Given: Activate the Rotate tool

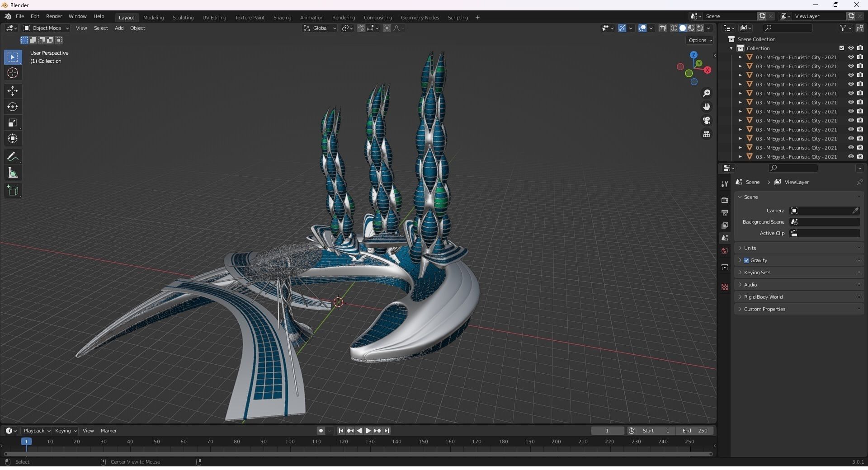Looking at the screenshot, I should (x=13, y=107).
